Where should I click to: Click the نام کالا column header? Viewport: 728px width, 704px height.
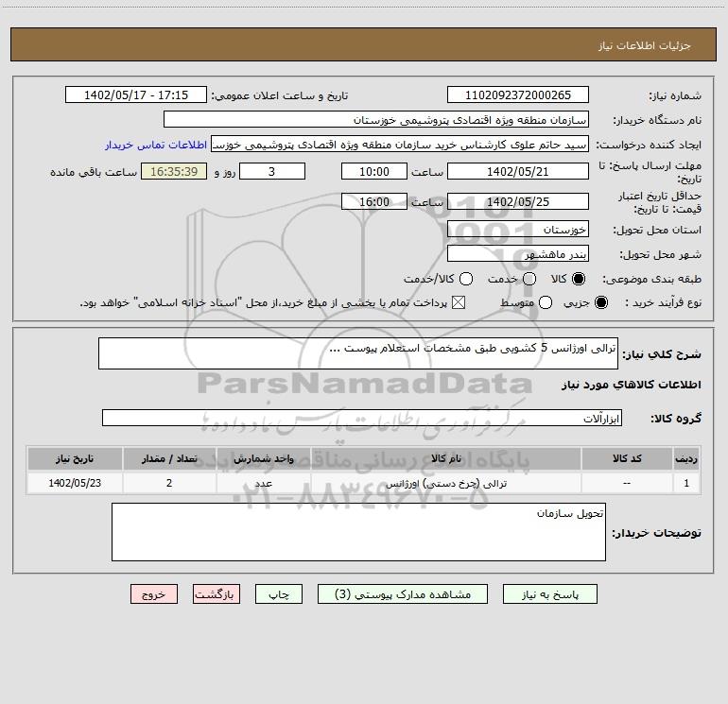(445, 458)
